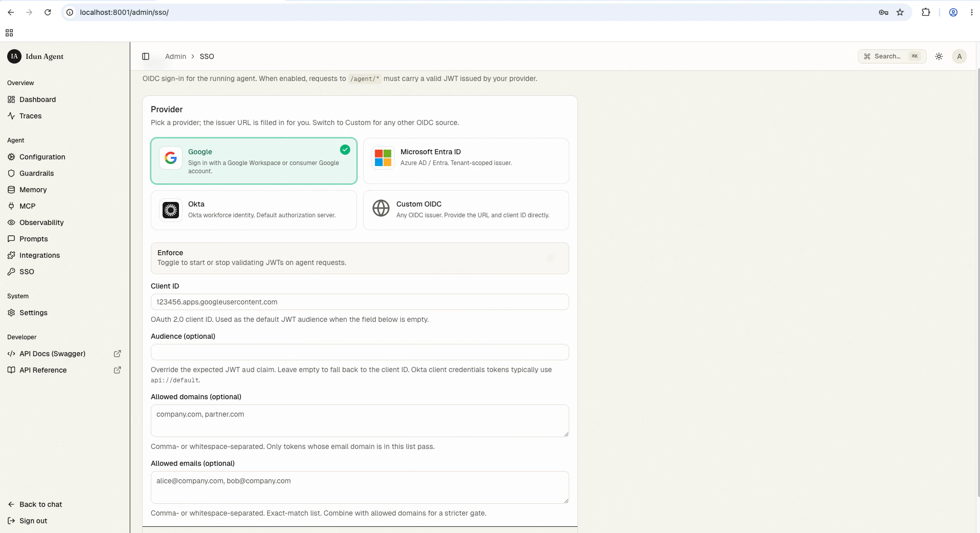
Task: Click the Client ID input field
Action: tap(360, 302)
